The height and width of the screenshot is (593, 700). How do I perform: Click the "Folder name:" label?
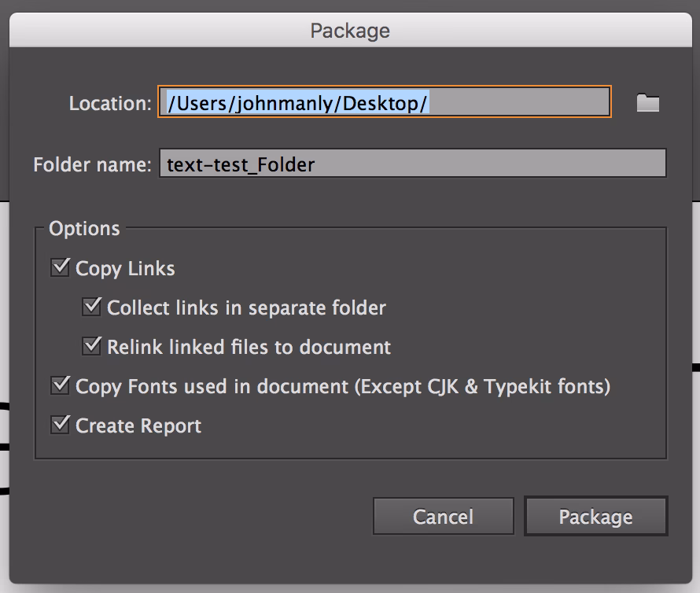(92, 165)
